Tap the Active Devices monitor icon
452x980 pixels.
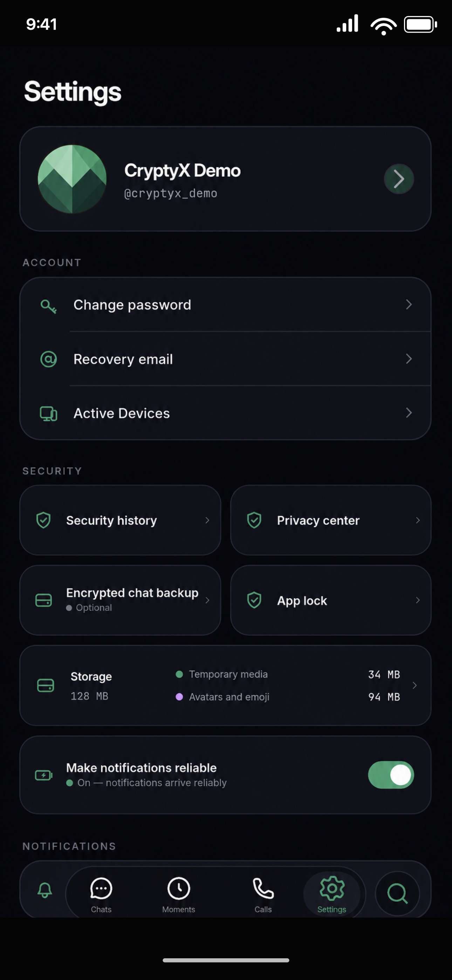48,414
